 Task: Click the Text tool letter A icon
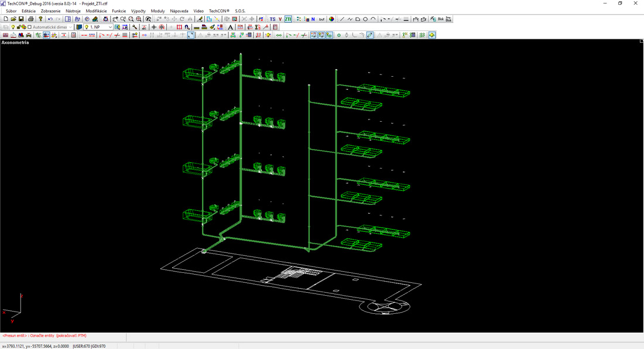(230, 27)
